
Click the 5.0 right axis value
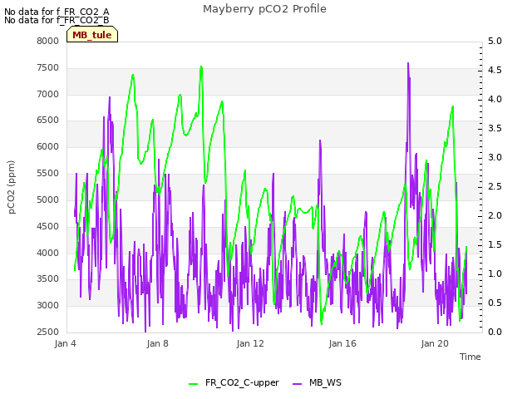point(495,41)
